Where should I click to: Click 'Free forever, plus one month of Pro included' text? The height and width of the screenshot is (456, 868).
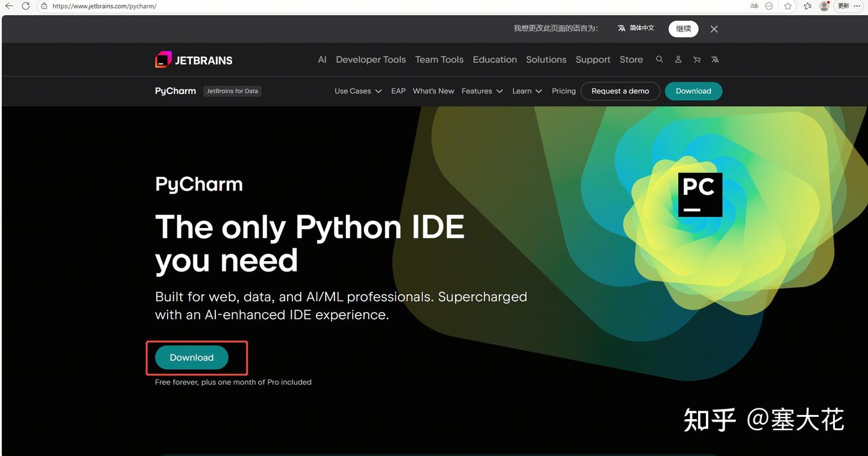tap(233, 382)
